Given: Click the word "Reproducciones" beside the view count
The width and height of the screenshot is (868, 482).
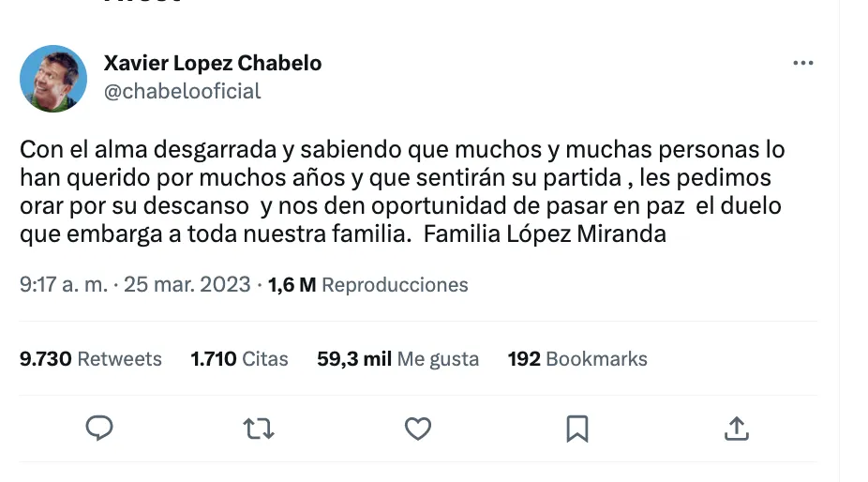Looking at the screenshot, I should tap(395, 284).
